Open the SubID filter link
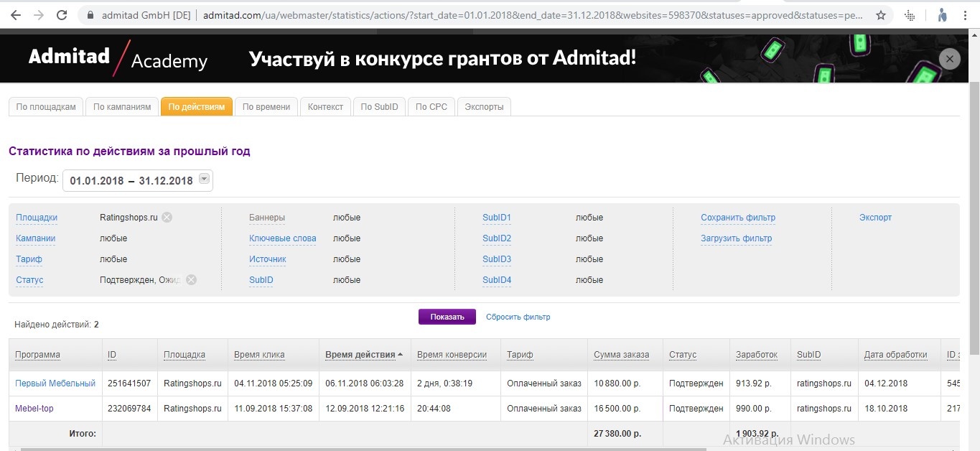Image resolution: width=980 pixels, height=451 pixels. [x=261, y=280]
